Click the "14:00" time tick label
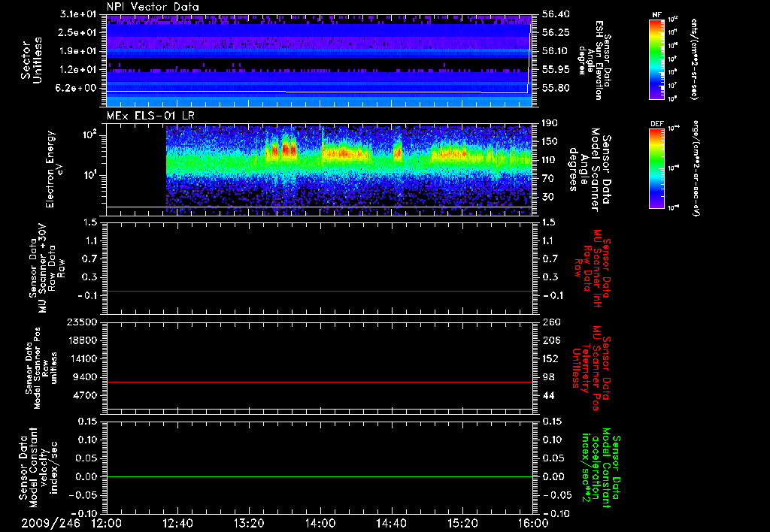Viewport: 770px width, 532px height. 320,523
